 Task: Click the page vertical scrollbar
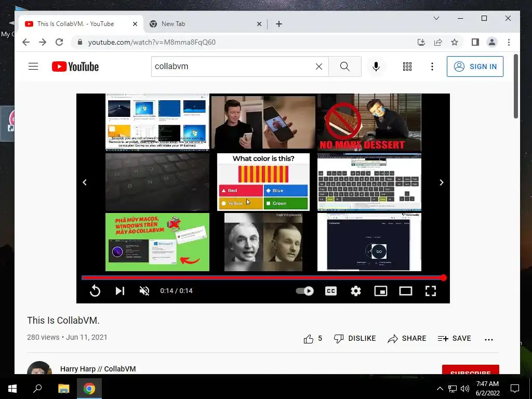(516, 87)
